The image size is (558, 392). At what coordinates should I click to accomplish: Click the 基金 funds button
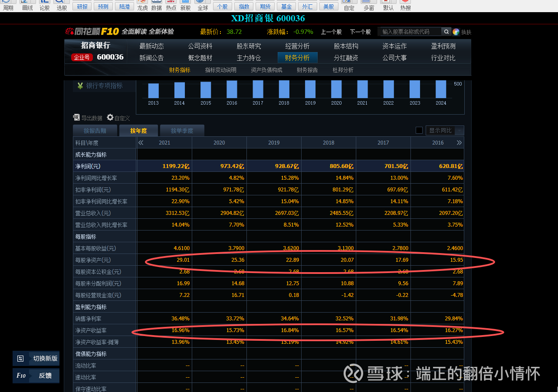pos(286,6)
